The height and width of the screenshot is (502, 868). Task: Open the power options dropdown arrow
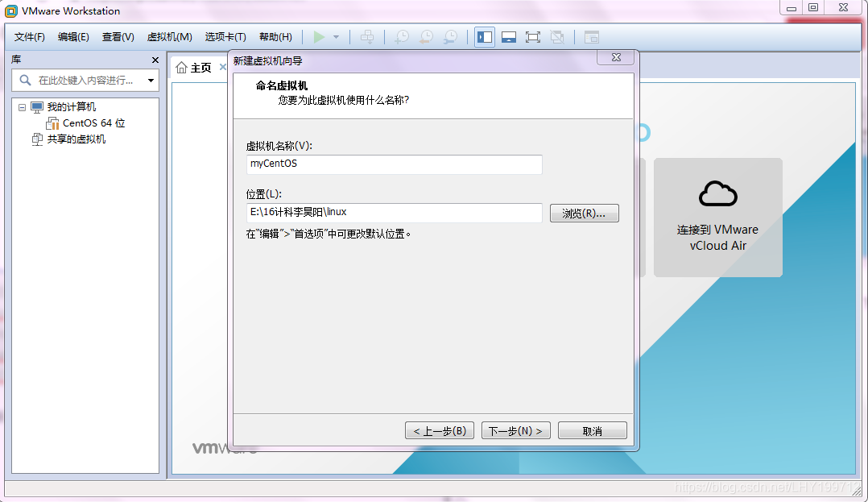point(336,37)
